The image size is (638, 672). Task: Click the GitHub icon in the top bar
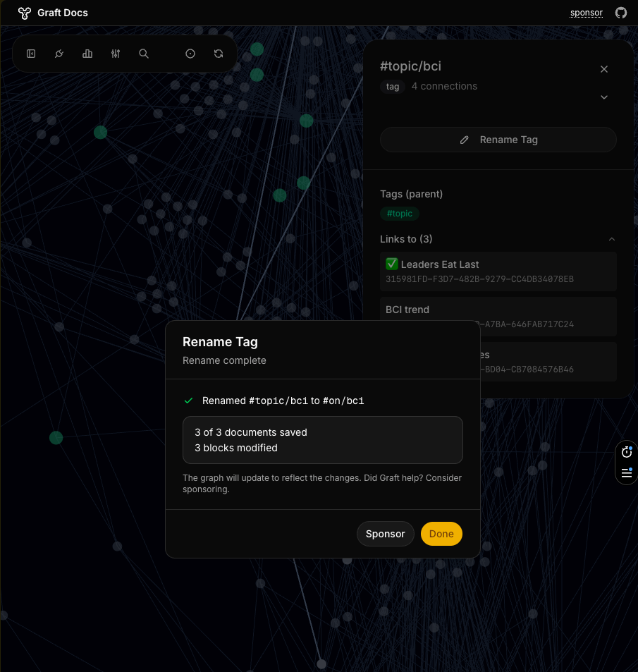[x=620, y=13]
